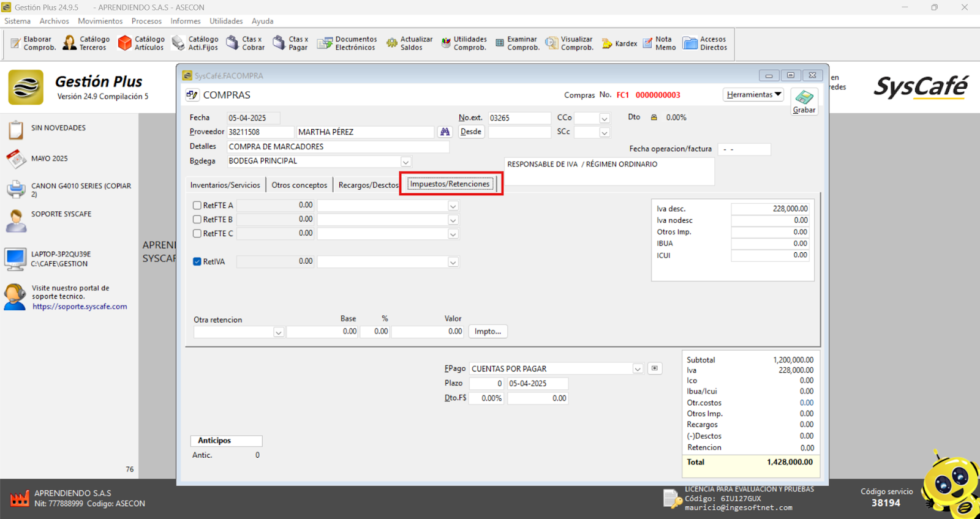The width and height of the screenshot is (980, 519).
Task: Open Documentos Electrónicos toolbar icon
Action: click(347, 43)
